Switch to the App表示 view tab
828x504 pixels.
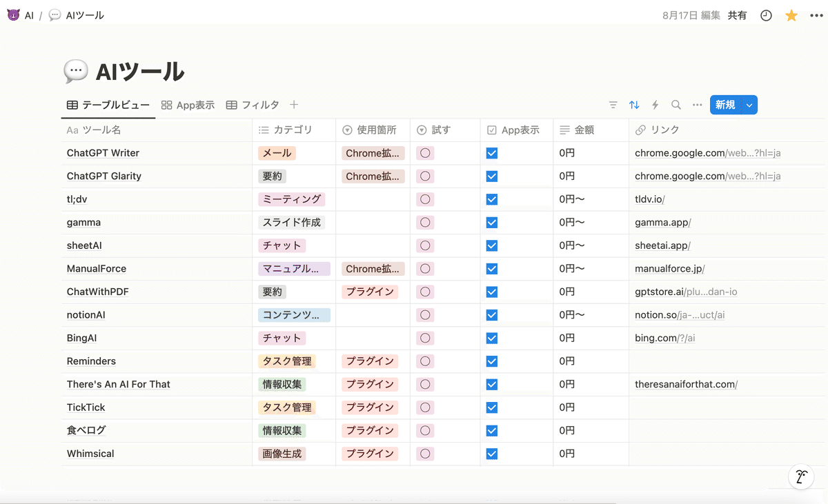[188, 105]
